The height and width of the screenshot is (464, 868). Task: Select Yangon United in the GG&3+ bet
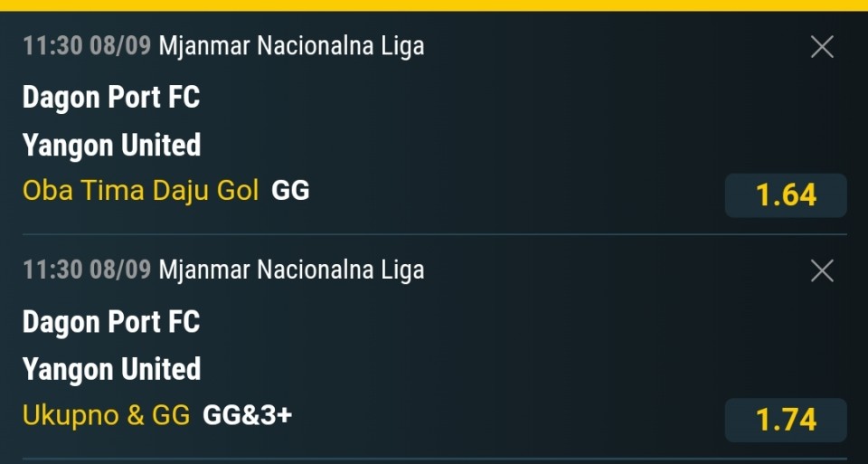111,369
